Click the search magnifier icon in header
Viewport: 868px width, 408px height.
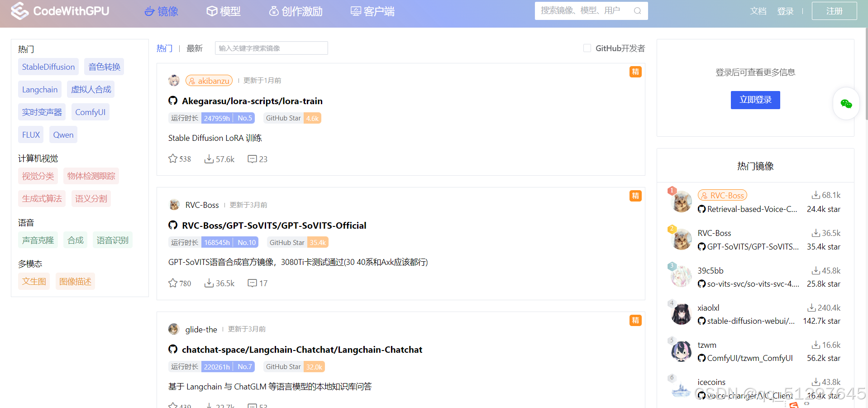pyautogui.click(x=637, y=11)
